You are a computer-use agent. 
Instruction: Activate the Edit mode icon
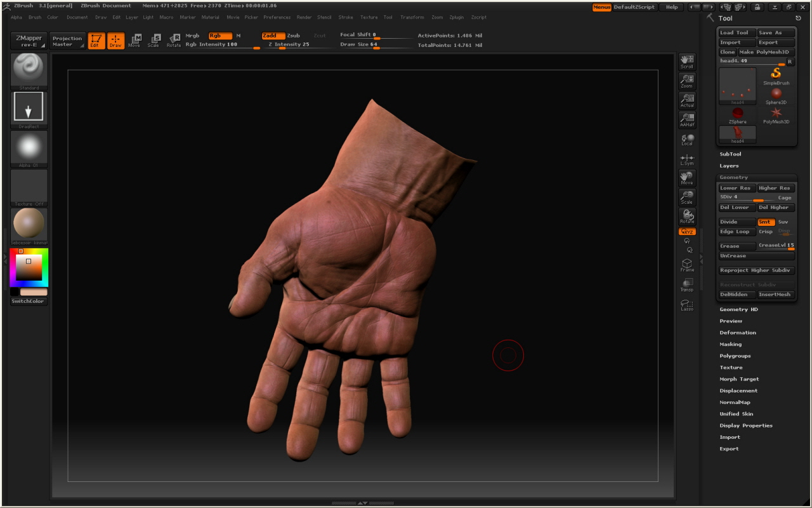[96, 41]
